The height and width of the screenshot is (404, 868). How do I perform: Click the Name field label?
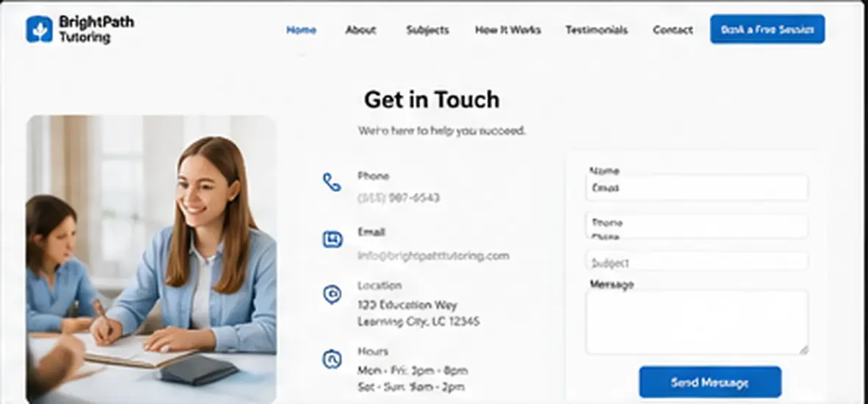(605, 171)
